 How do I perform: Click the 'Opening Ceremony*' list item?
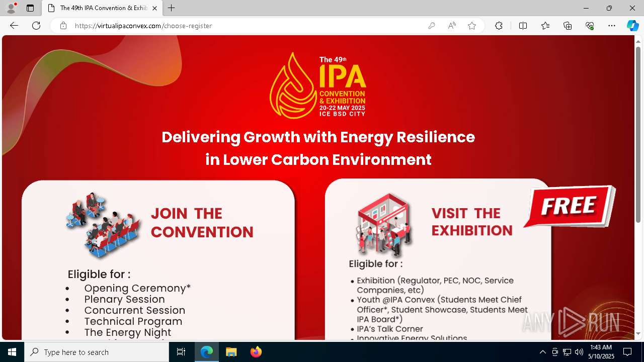coord(137,288)
